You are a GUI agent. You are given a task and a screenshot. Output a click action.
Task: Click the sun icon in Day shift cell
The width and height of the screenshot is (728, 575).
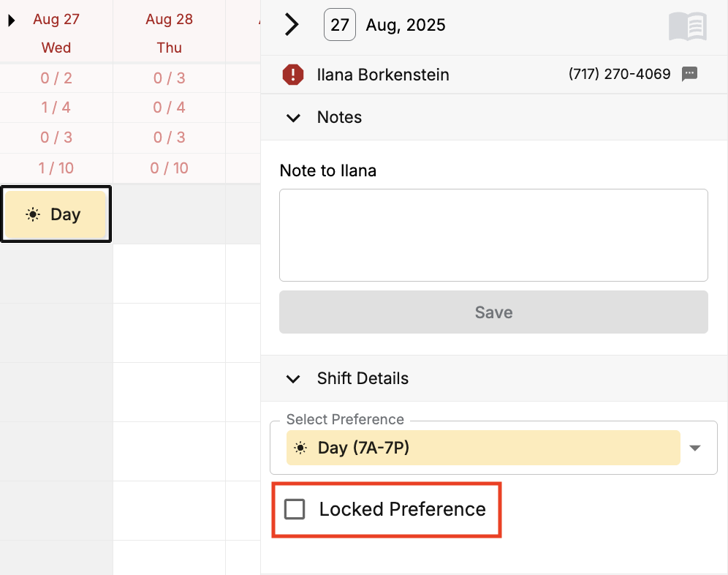coord(32,214)
